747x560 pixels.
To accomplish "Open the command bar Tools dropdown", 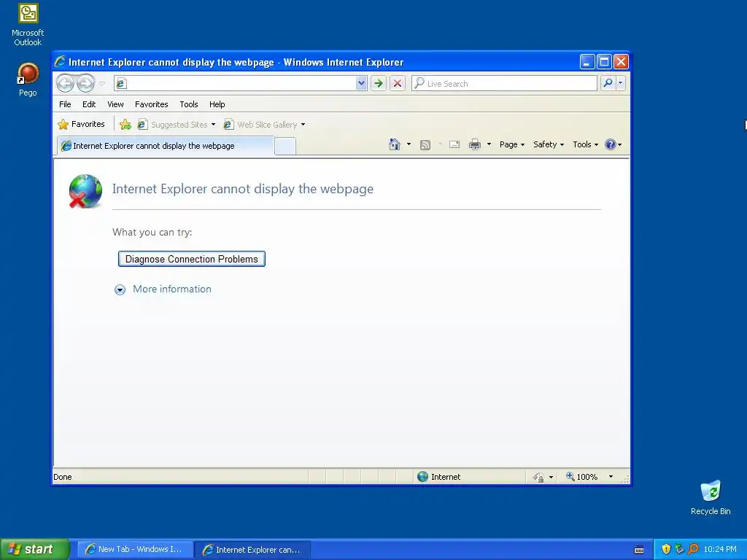I will pos(585,144).
